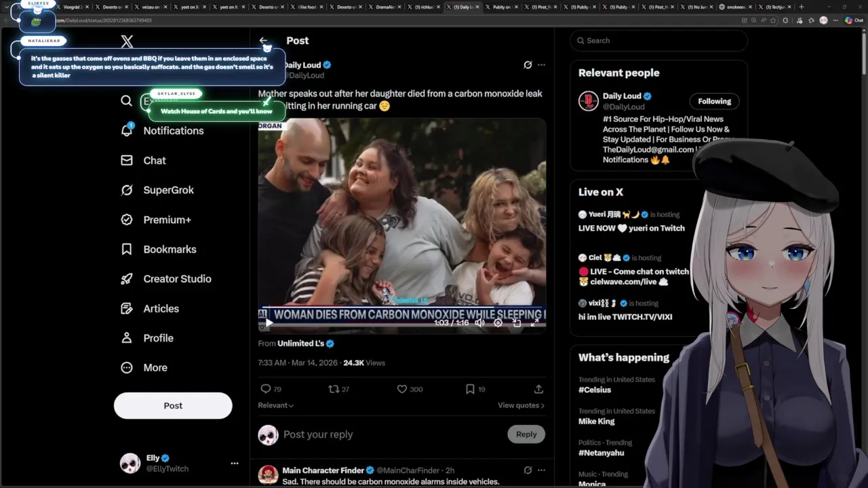Open Creator Studio from the sidebar
868x488 pixels.
pyautogui.click(x=177, y=279)
